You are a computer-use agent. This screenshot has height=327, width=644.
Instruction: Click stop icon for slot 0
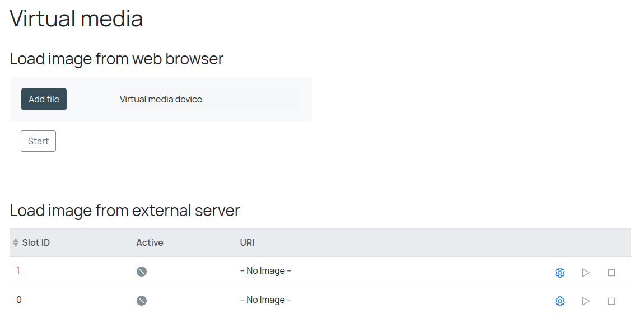tap(612, 301)
